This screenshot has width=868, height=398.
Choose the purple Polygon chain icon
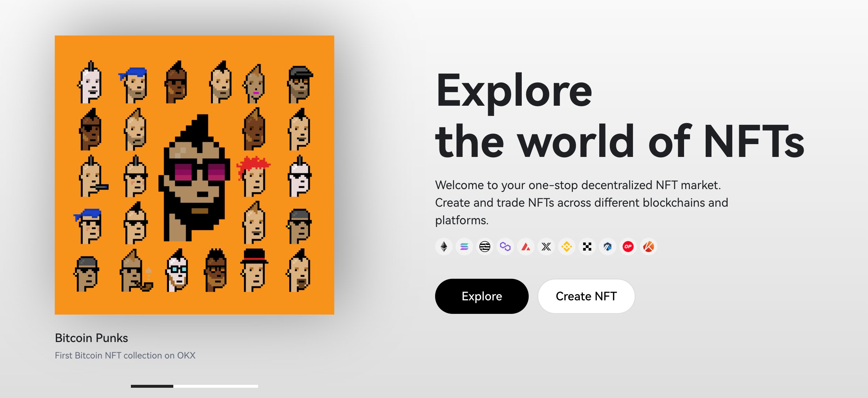coord(505,247)
